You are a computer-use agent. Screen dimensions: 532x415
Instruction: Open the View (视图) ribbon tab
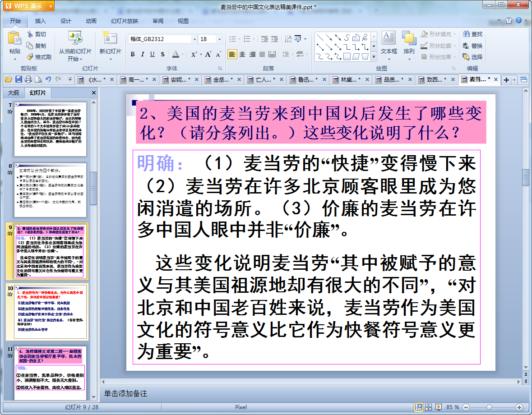point(183,21)
